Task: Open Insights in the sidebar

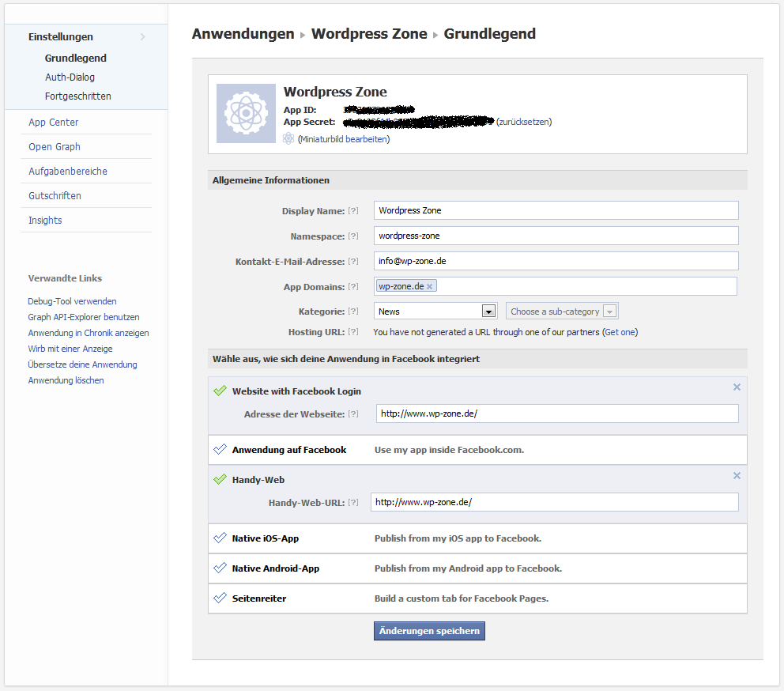Action: coord(45,220)
